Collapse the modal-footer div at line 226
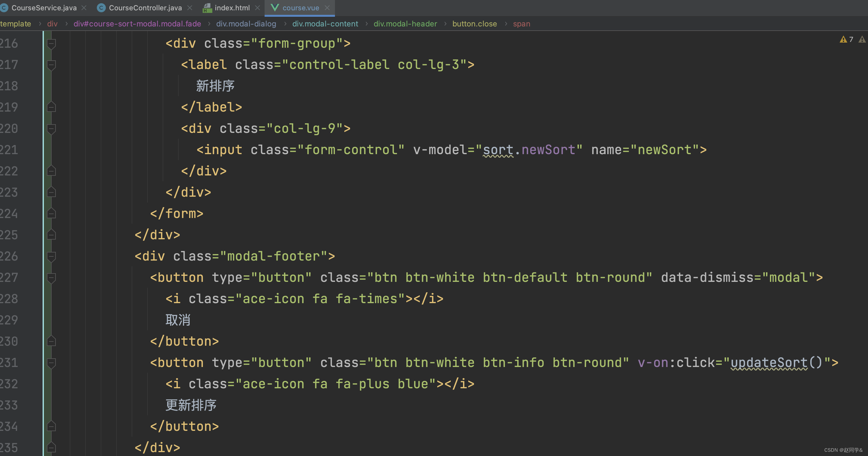868x456 pixels. pyautogui.click(x=51, y=256)
